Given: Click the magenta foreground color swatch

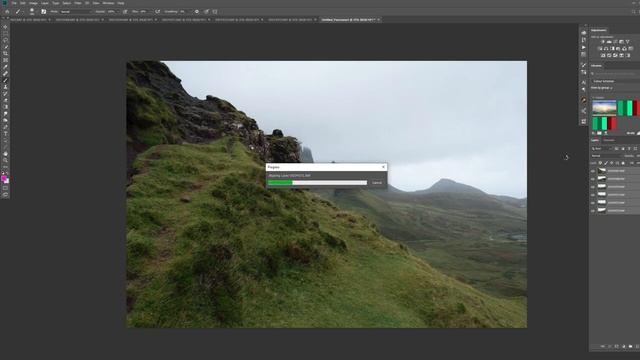Looking at the screenshot, I should click(x=4, y=178).
